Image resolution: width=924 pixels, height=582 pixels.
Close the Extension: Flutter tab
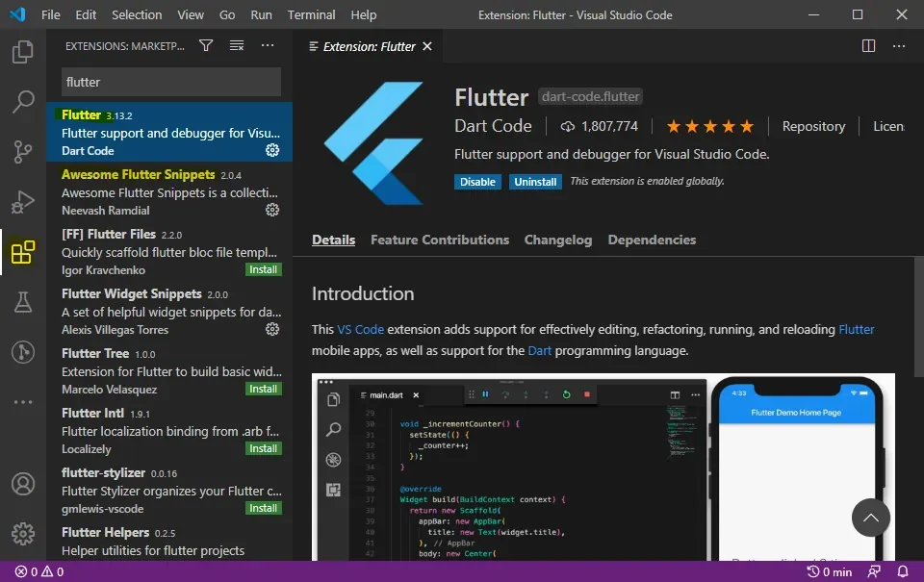pyautogui.click(x=427, y=46)
